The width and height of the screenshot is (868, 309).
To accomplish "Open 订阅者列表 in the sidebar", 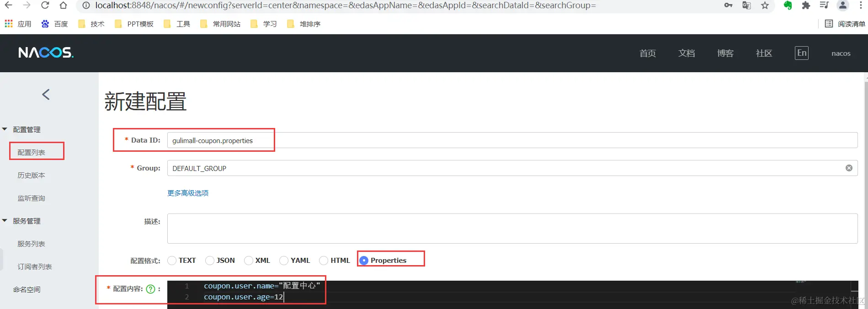I will tap(35, 266).
